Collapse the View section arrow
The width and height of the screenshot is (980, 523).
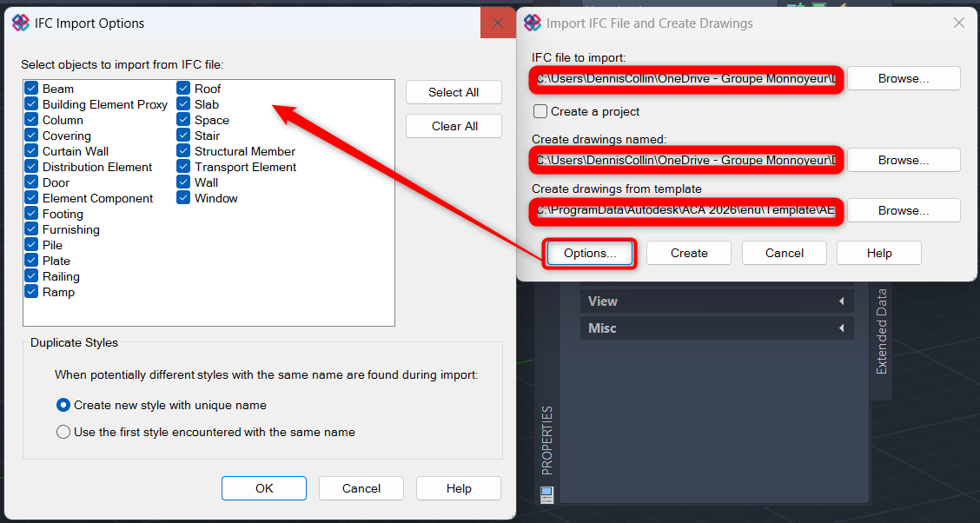tap(841, 301)
